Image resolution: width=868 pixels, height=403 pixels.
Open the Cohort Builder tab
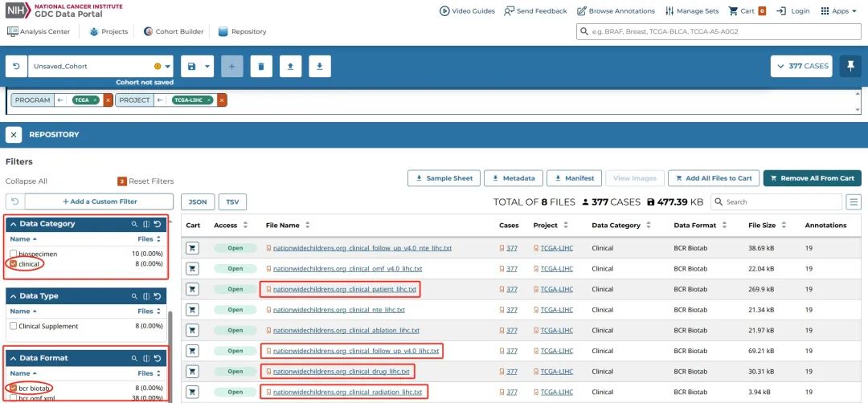click(173, 31)
